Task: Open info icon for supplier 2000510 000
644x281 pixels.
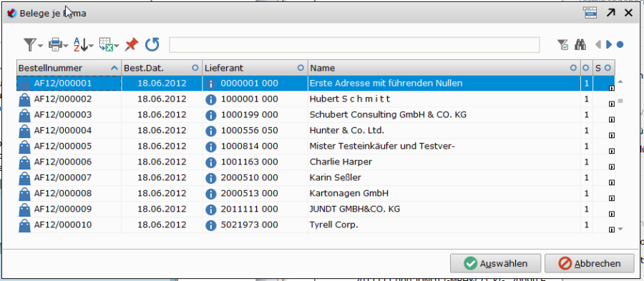Action: click(210, 178)
